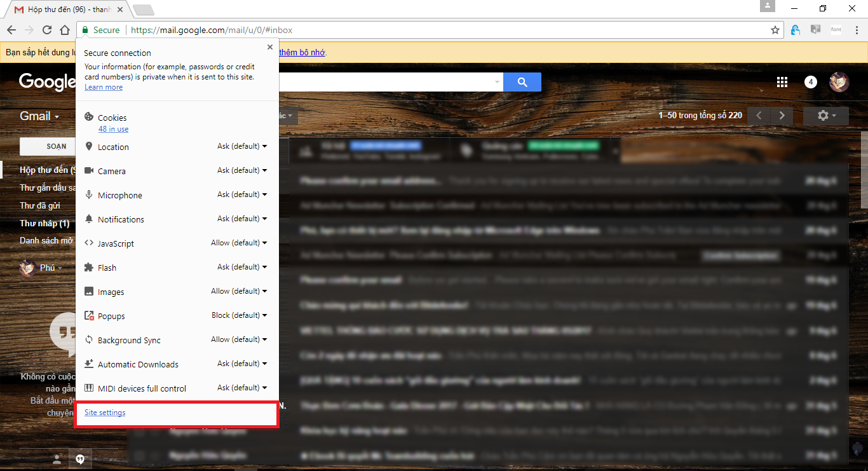This screenshot has width=868, height=471.
Task: Bookmark this page with star icon
Action: (775, 30)
